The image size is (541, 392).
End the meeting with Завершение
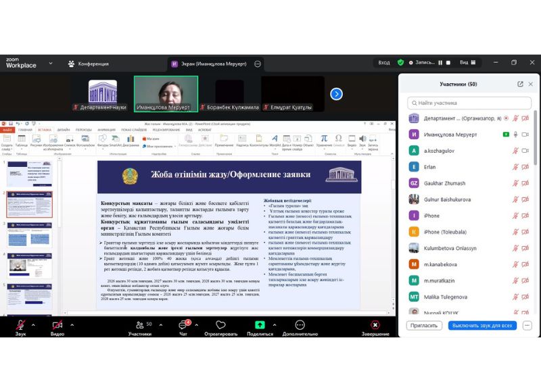click(x=375, y=326)
